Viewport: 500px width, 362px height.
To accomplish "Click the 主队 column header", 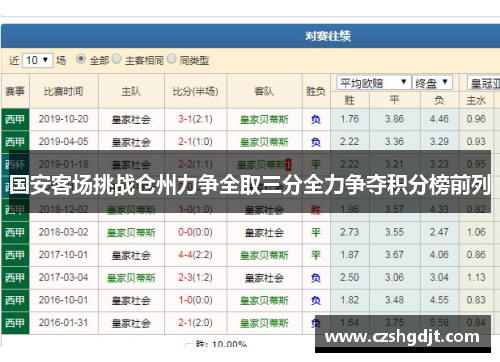I will (x=131, y=91).
